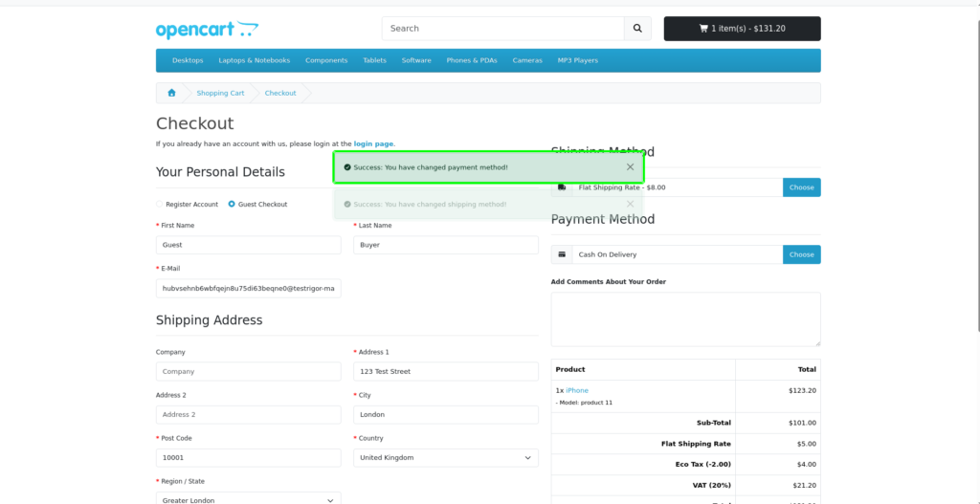This screenshot has width=980, height=504.
Task: Click the payment card icon
Action: pyautogui.click(x=562, y=254)
